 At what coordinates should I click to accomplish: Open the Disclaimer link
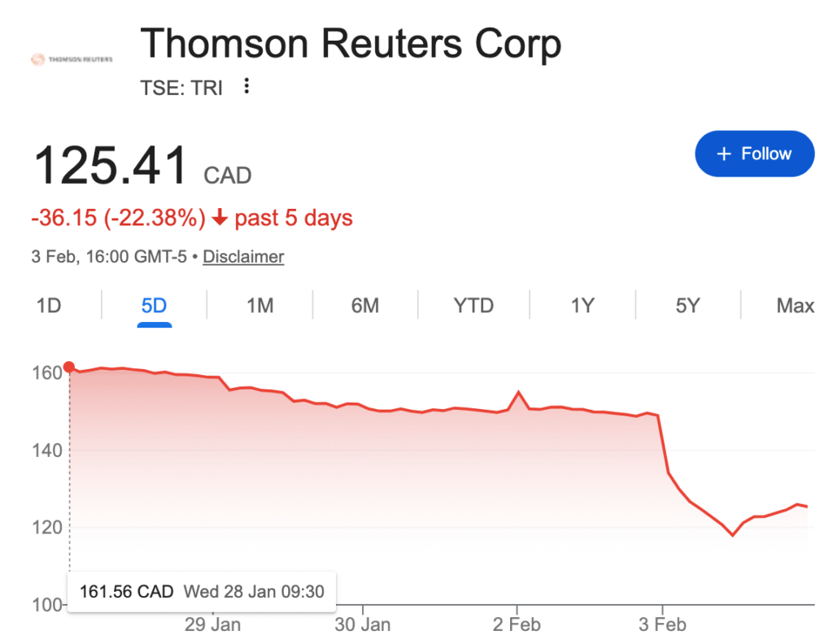pyautogui.click(x=242, y=256)
